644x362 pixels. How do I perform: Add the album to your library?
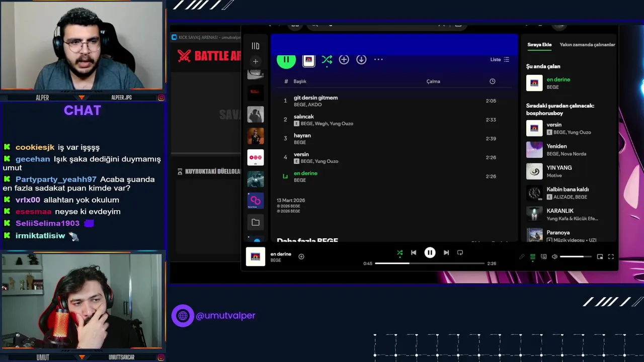pos(344,59)
